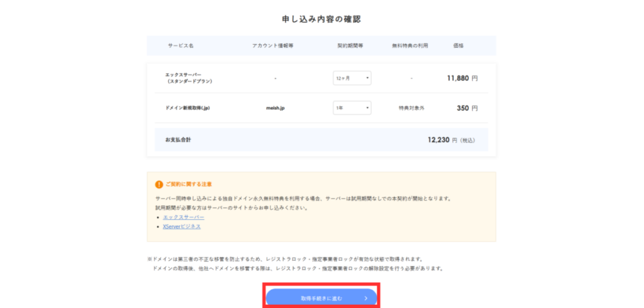Click the arrow chevron on the 取得手続きに進む button
This screenshot has height=308, width=644.
click(366, 298)
